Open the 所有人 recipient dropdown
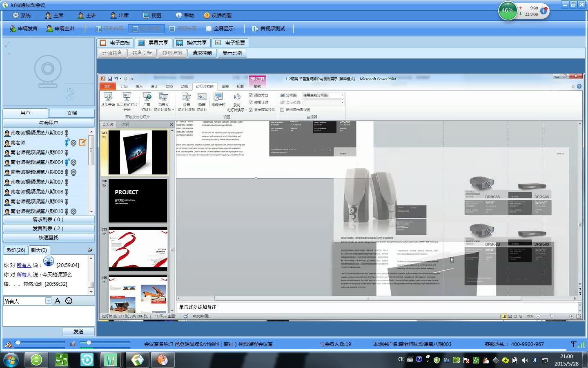 (48, 301)
